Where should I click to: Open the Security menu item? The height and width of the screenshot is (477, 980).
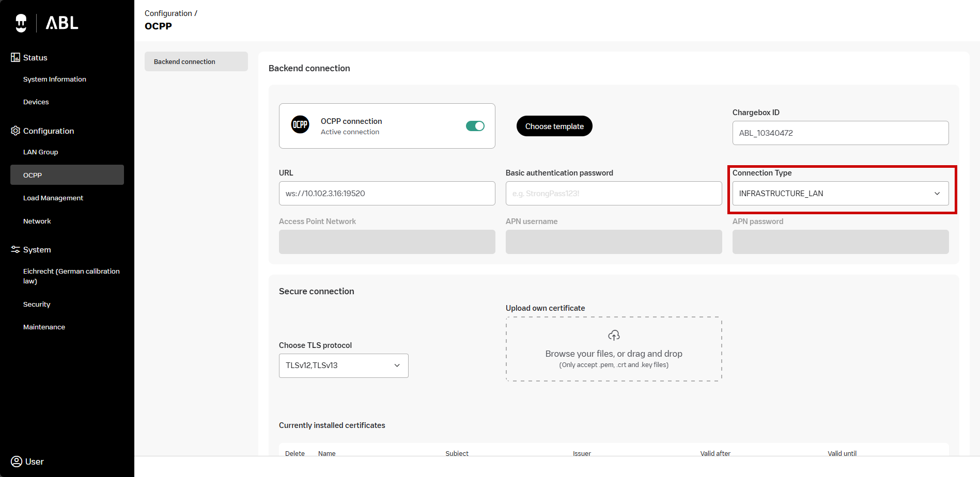tap(37, 304)
